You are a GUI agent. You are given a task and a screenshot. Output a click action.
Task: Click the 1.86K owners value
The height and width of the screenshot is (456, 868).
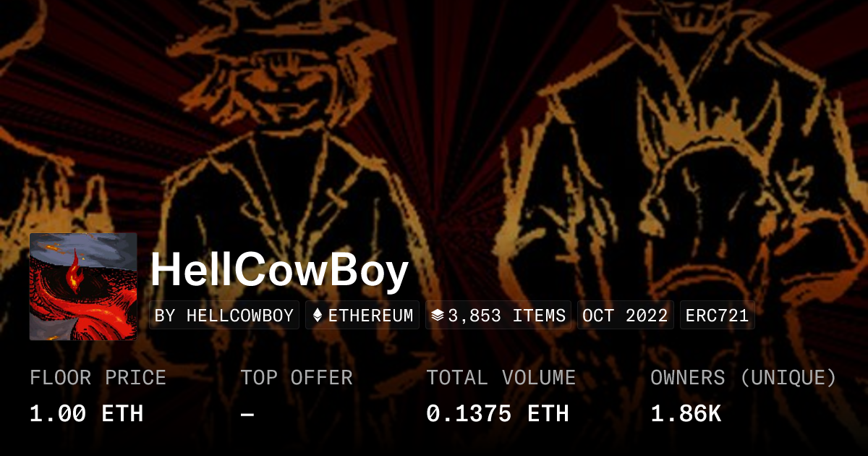(686, 414)
